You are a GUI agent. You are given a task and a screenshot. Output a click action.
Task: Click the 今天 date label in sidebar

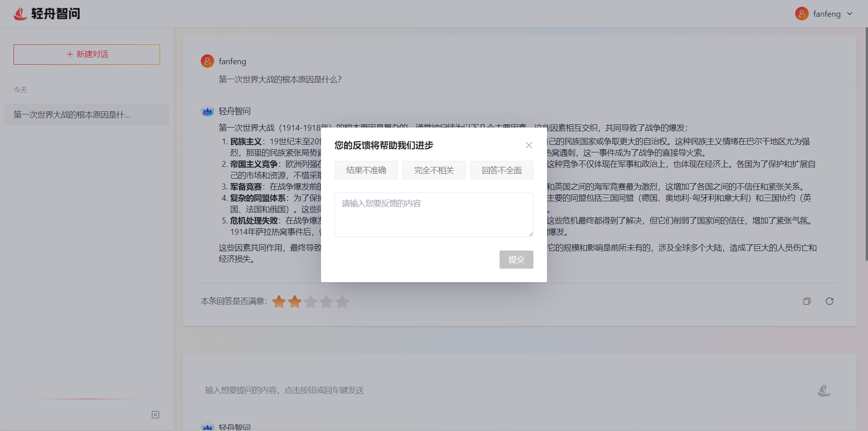click(20, 90)
